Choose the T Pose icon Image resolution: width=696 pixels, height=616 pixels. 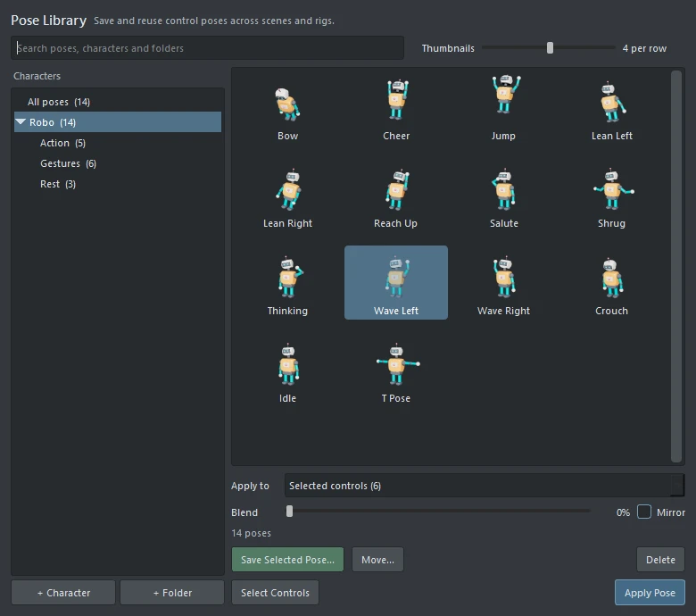(x=397, y=364)
